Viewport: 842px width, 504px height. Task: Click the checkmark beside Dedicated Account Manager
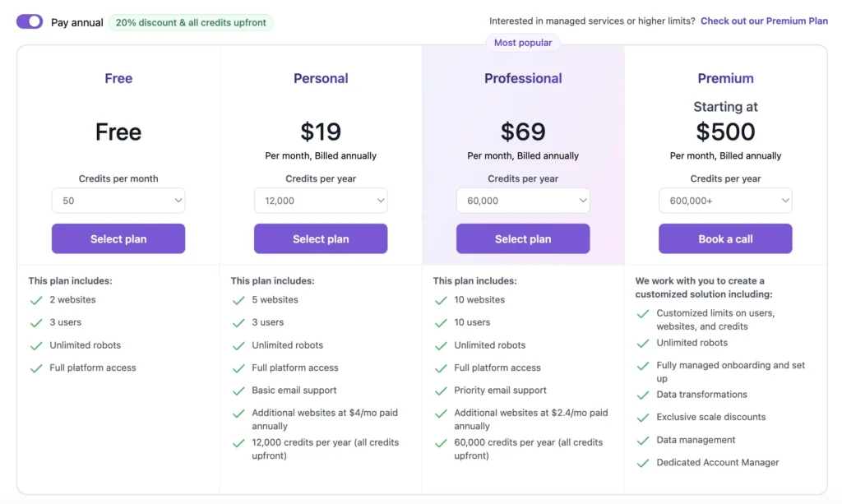(643, 464)
